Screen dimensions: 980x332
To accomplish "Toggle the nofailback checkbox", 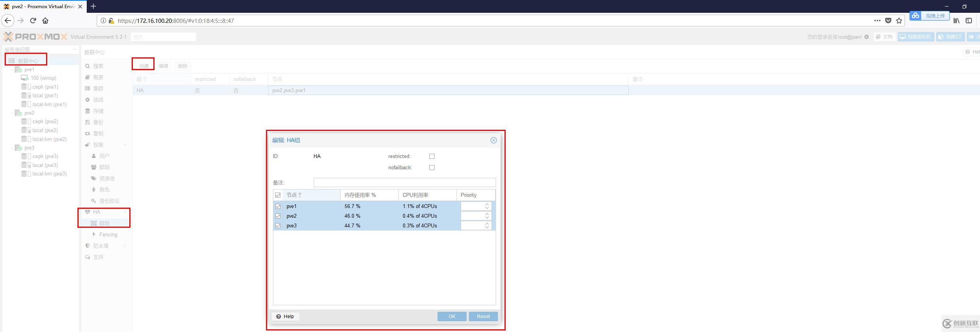I will 432,168.
